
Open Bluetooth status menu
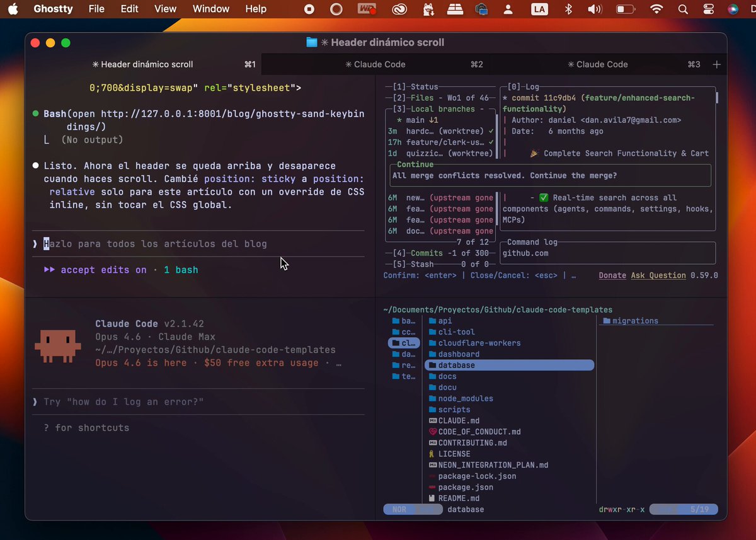pyautogui.click(x=568, y=9)
